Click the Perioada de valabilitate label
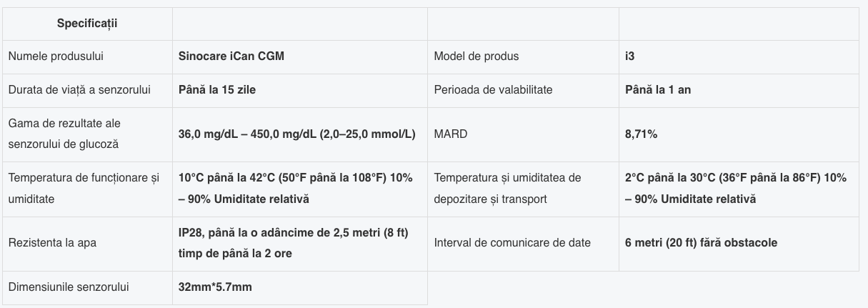868x308 pixels. (493, 89)
